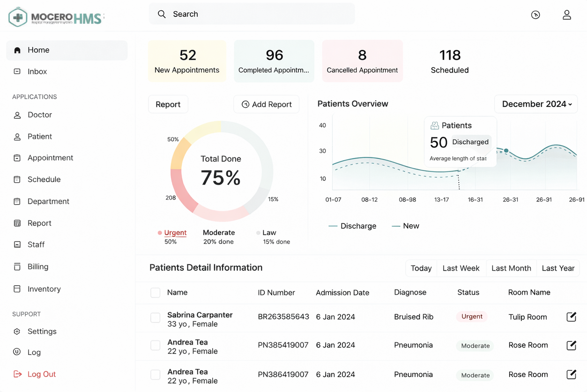587x392 pixels.
Task: Select the Appointment application icon
Action: tap(17, 158)
